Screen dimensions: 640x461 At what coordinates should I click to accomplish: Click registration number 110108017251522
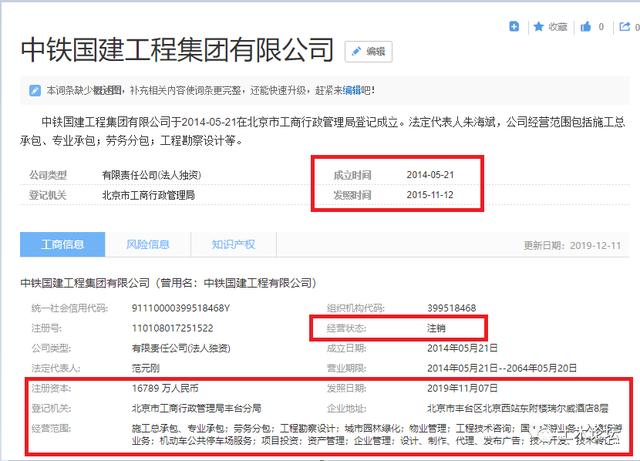pos(172,328)
